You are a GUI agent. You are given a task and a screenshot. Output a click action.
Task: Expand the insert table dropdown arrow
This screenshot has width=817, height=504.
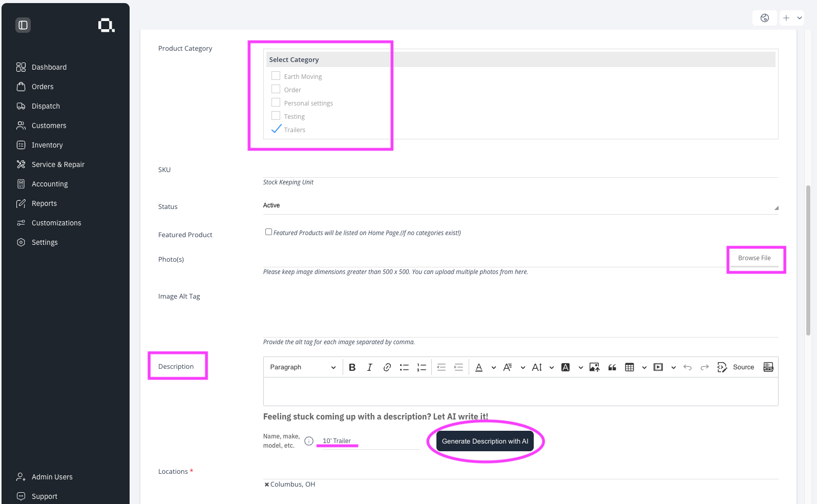[x=644, y=367]
